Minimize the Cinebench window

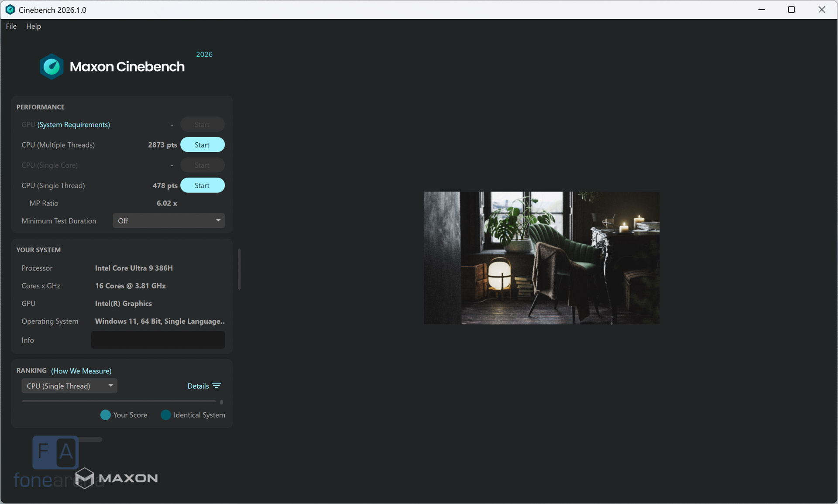[762, 10]
